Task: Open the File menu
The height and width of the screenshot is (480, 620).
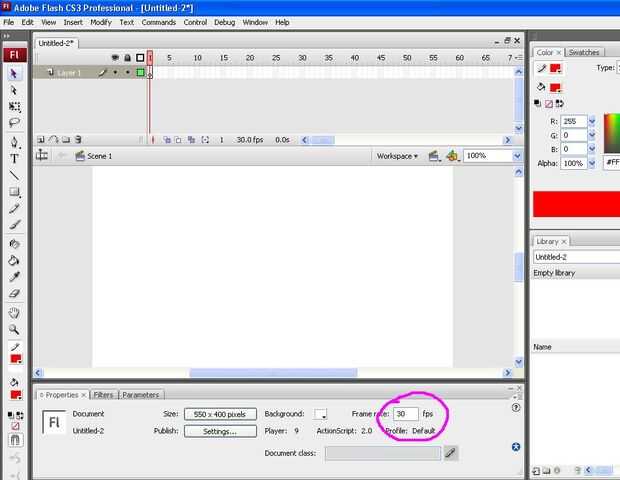Action: pos(9,22)
